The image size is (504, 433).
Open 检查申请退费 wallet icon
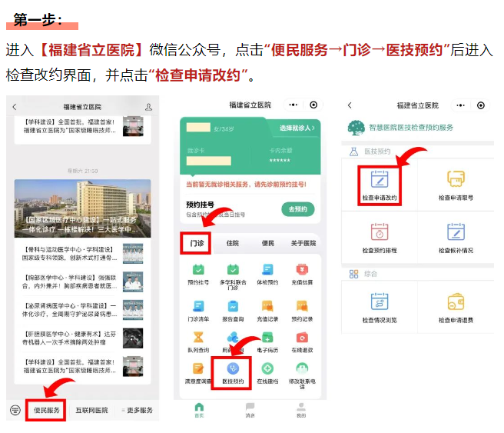pyautogui.click(x=456, y=302)
